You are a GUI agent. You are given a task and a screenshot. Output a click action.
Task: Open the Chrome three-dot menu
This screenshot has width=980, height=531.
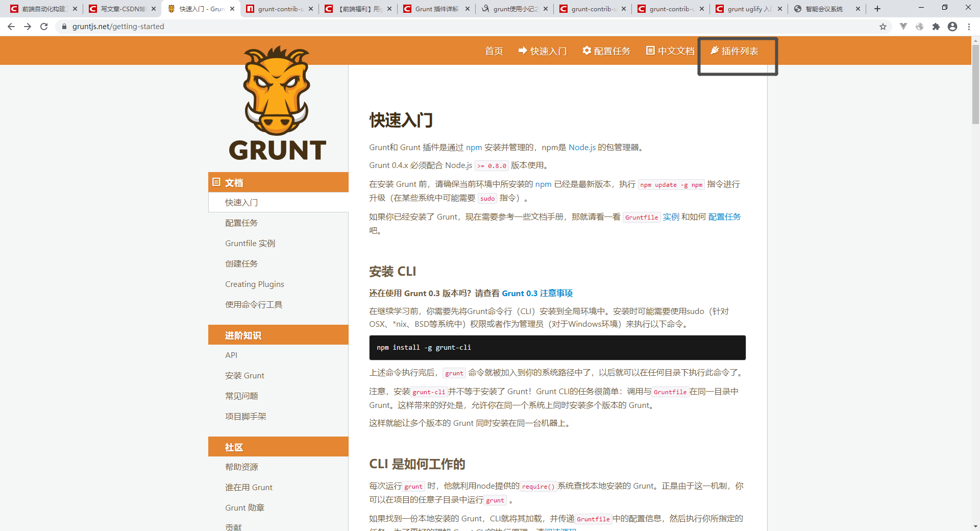pyautogui.click(x=969, y=27)
